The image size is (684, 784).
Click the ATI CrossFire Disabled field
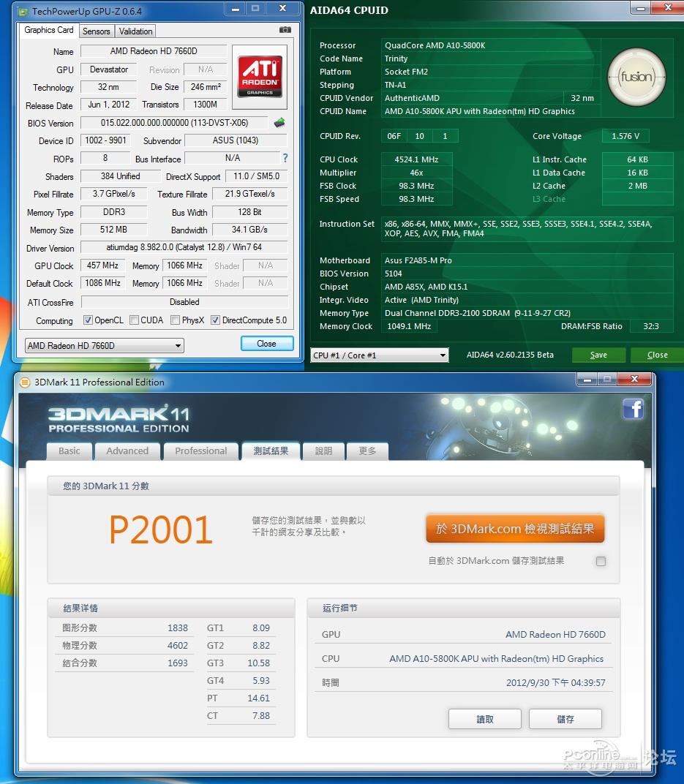pyautogui.click(x=184, y=302)
